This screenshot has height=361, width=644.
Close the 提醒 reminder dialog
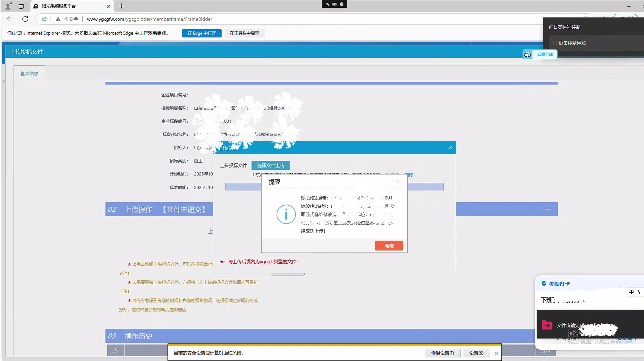click(397, 182)
